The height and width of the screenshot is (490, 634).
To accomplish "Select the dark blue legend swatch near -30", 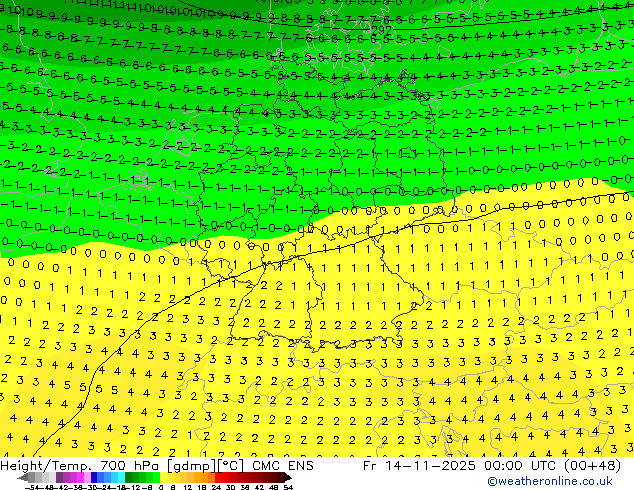I will coord(94,477).
